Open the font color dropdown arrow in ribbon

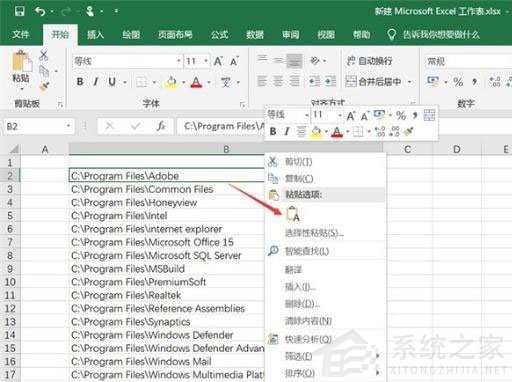209,82
